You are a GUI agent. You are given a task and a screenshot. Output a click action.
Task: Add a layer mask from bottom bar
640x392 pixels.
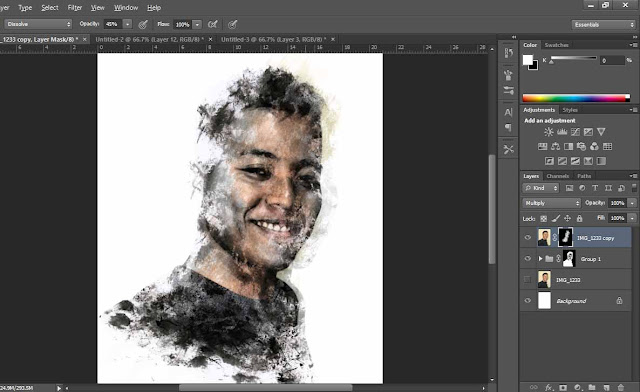tap(563, 387)
